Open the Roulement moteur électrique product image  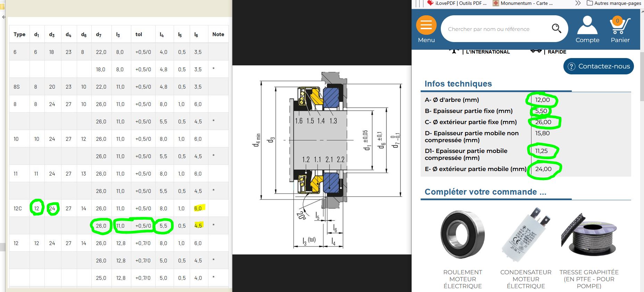[x=462, y=234]
